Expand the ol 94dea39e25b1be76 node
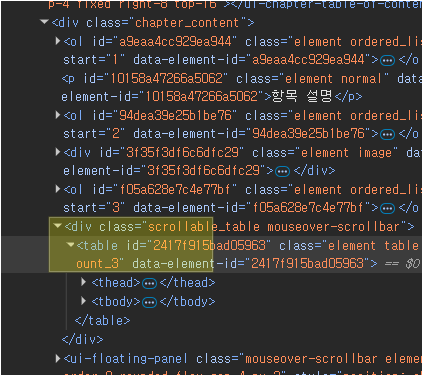 click(x=58, y=115)
